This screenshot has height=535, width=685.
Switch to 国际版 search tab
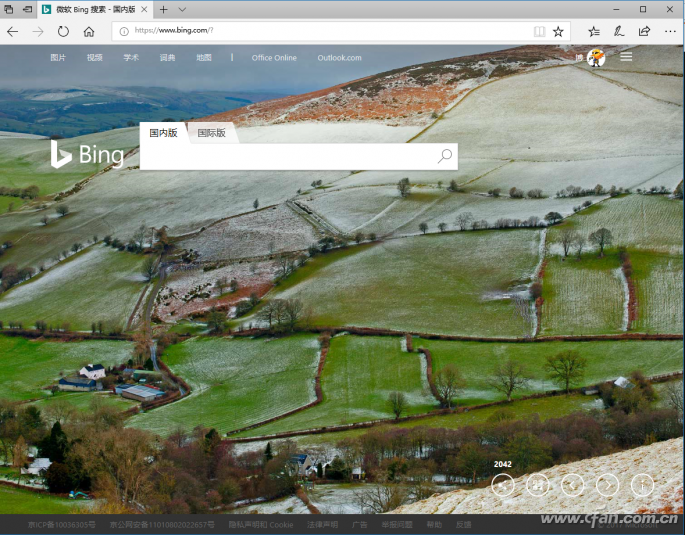(211, 133)
